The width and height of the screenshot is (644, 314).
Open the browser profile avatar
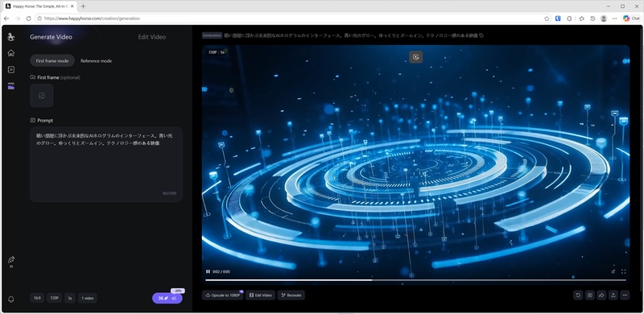pyautogui.click(x=603, y=19)
